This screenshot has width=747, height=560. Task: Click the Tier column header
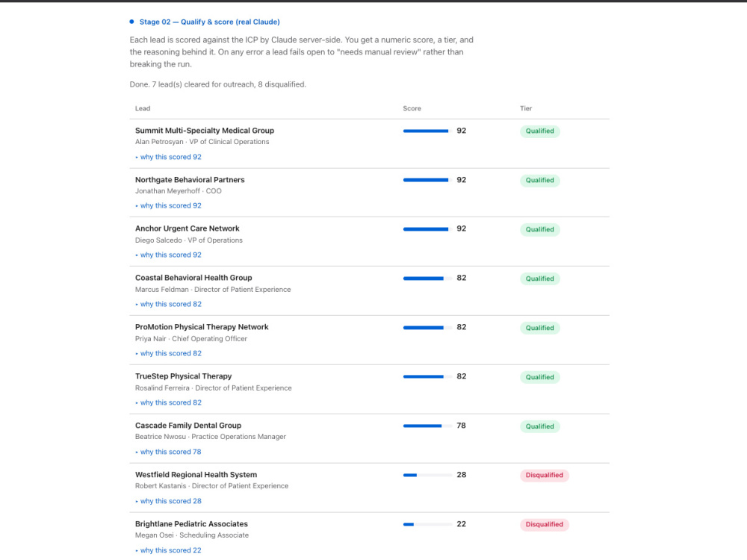[526, 108]
